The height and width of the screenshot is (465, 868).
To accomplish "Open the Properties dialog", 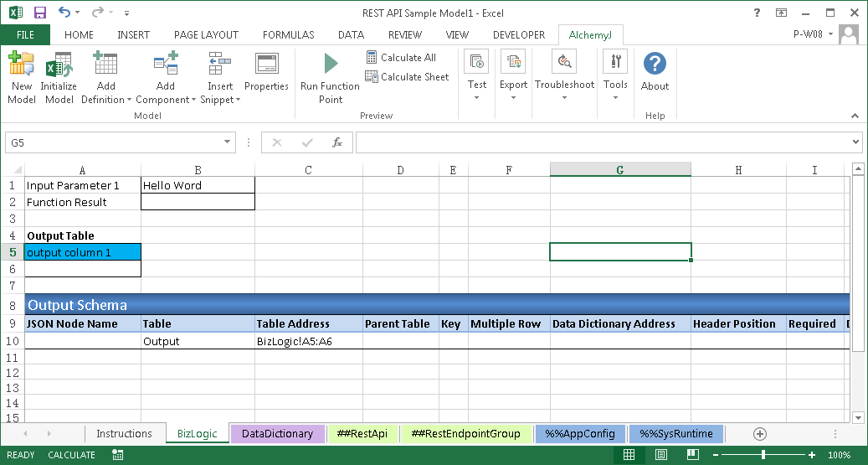I will [266, 72].
